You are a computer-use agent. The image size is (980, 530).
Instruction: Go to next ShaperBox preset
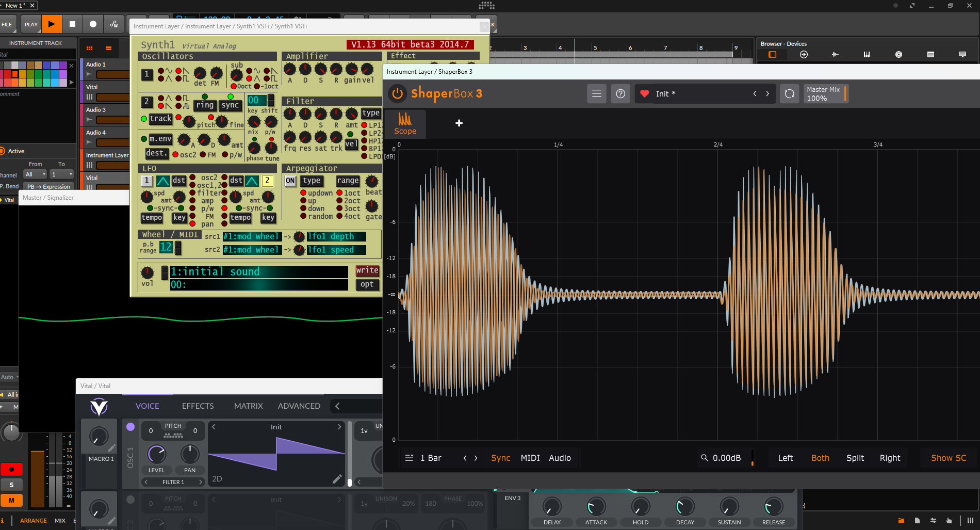(x=767, y=93)
